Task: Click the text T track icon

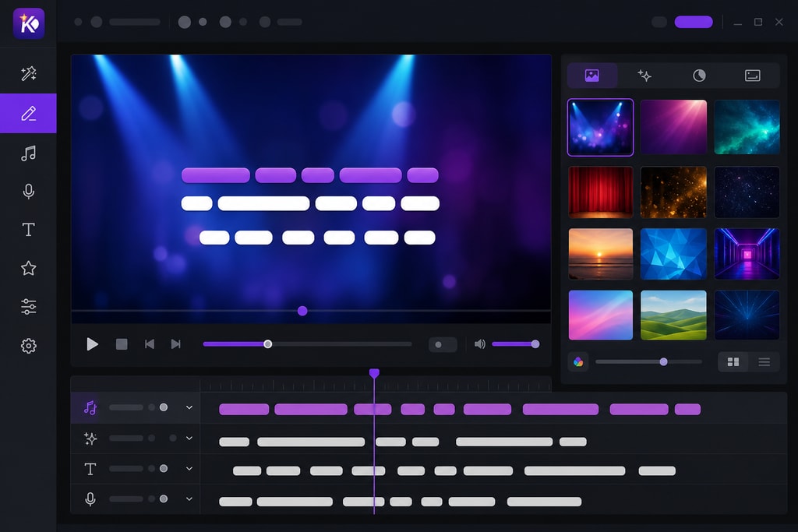Action: coord(90,469)
